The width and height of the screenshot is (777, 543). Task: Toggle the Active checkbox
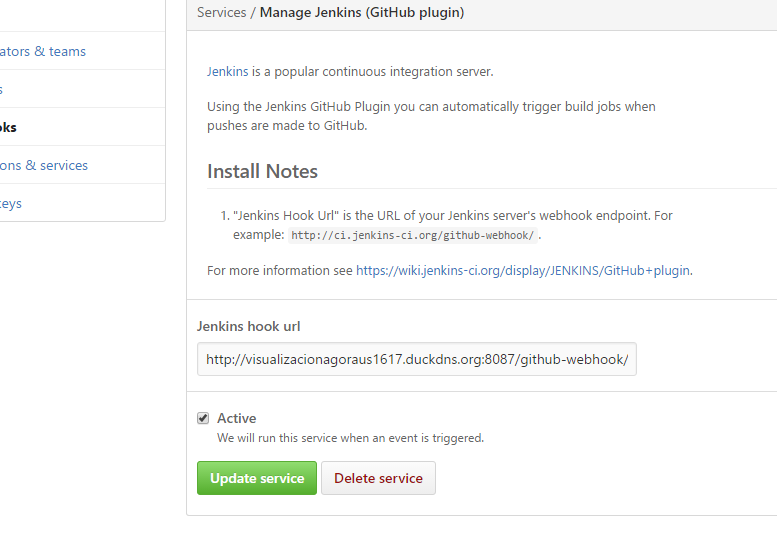(x=203, y=418)
